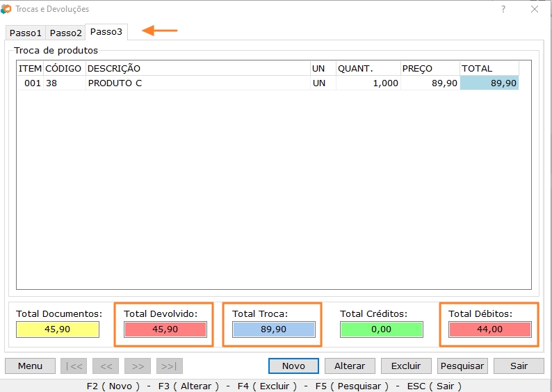The width and height of the screenshot is (552, 392).
Task: Go to next record navigation button
Action: point(138,366)
